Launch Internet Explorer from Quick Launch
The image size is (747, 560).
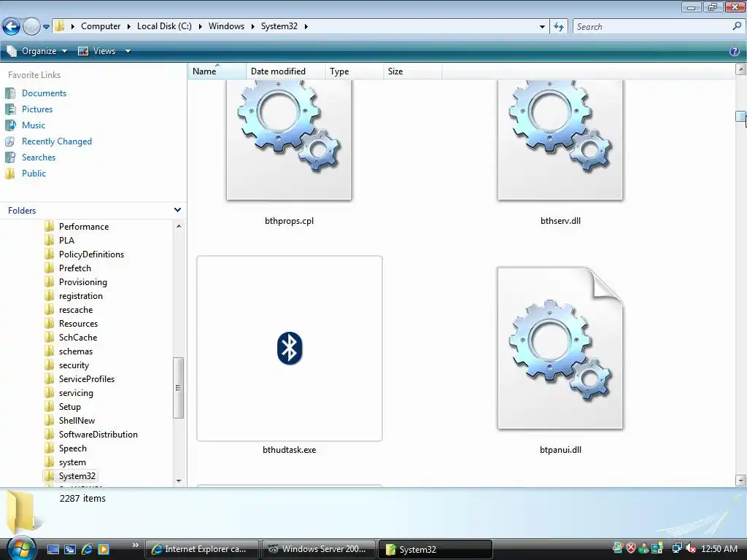click(87, 549)
